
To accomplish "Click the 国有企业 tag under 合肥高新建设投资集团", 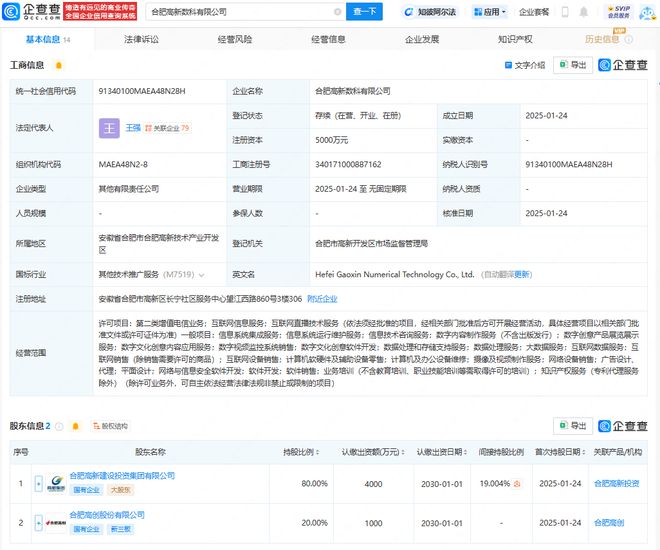I will point(86,490).
